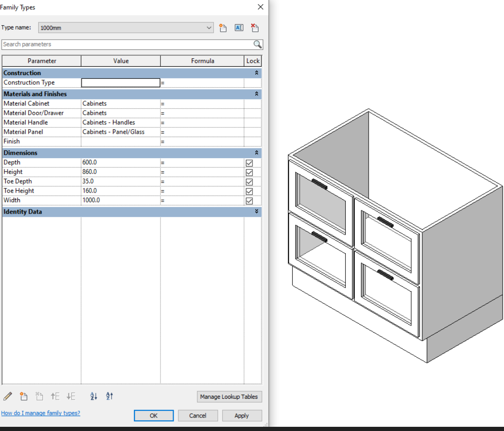Viewport: 504px width, 431px height.
Task: Open the manage family types help link
Action: click(x=41, y=413)
